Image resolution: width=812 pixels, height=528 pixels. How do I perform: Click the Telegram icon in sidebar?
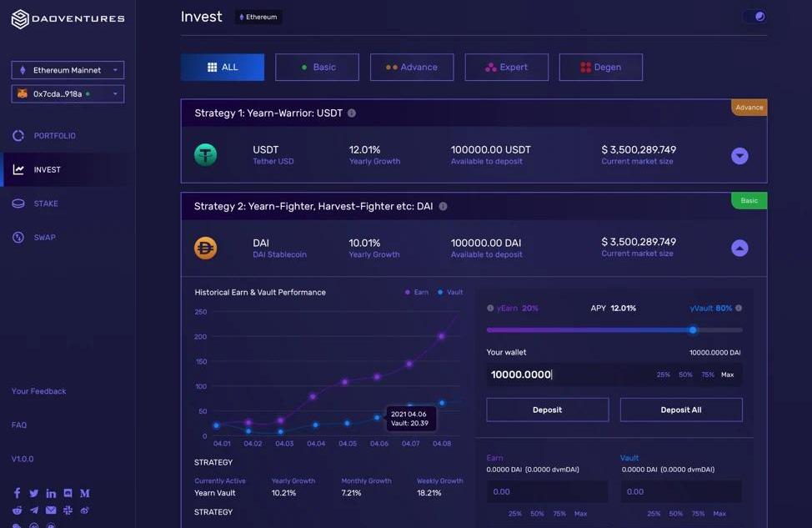(x=34, y=510)
